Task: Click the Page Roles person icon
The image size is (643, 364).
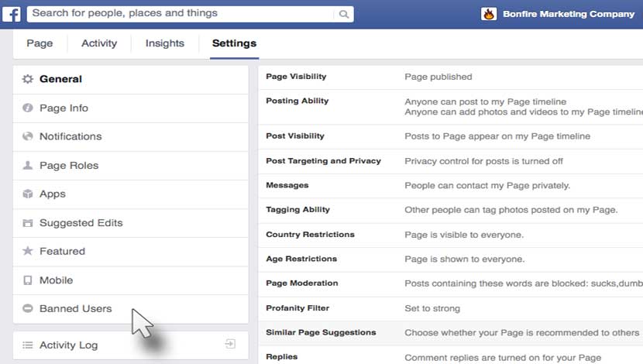Action: click(28, 166)
